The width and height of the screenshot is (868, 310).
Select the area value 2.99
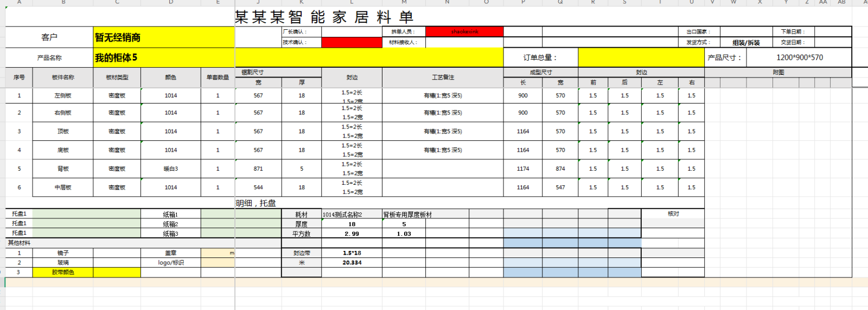click(352, 234)
